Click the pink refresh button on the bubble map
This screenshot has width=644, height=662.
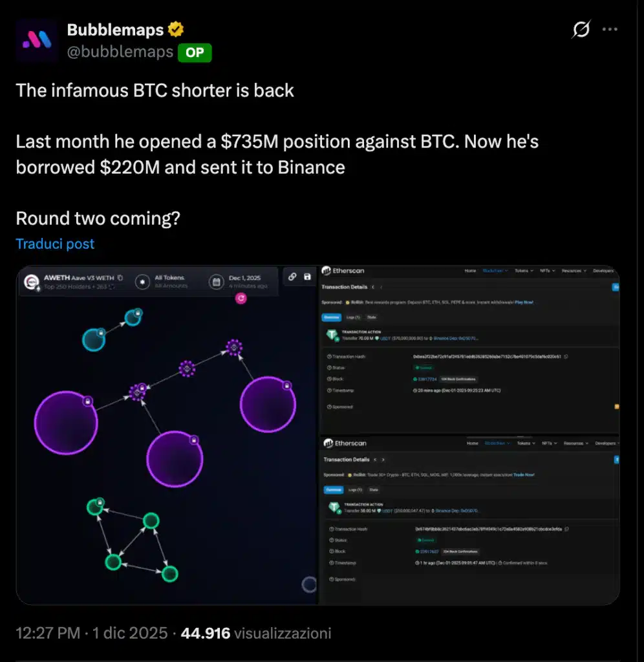click(x=241, y=299)
